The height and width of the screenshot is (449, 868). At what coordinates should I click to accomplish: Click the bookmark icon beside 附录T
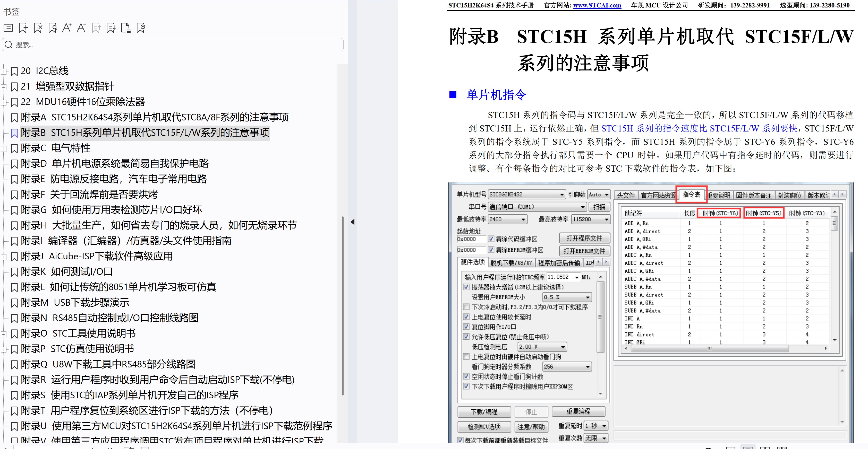pos(14,411)
